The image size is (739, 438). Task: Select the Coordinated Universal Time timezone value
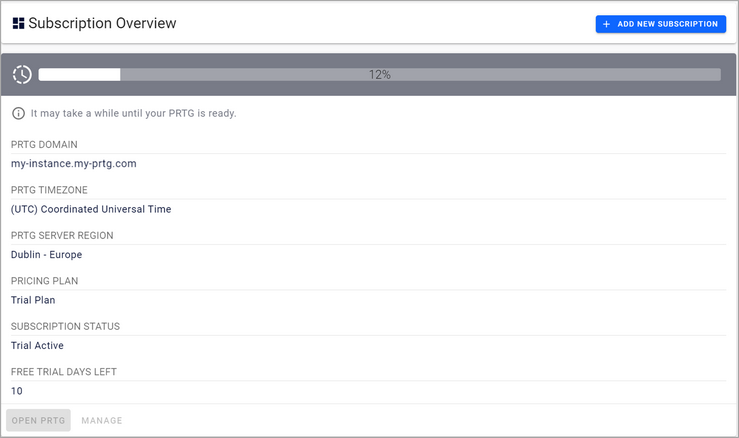(x=91, y=209)
